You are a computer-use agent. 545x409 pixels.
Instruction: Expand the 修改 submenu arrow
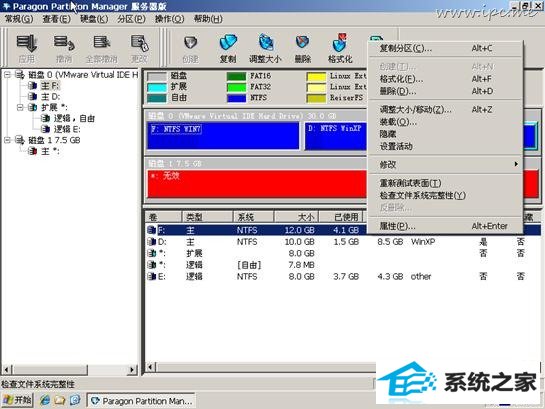click(x=516, y=164)
